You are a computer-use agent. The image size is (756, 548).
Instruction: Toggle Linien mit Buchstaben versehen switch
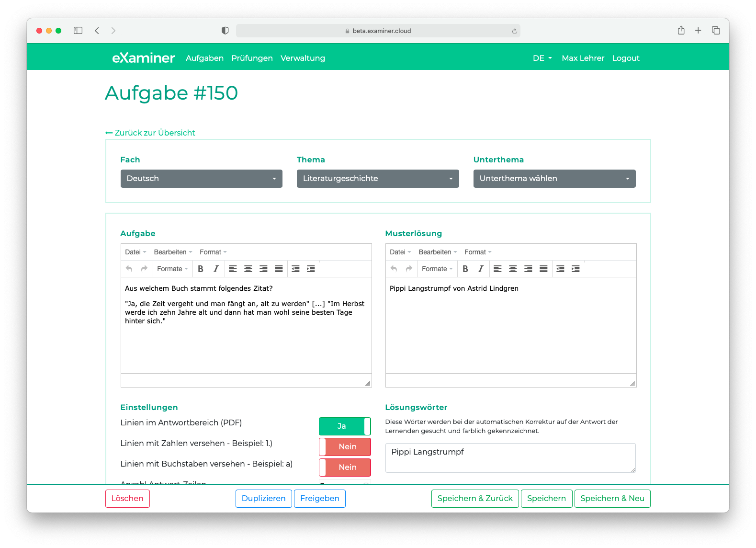(345, 467)
